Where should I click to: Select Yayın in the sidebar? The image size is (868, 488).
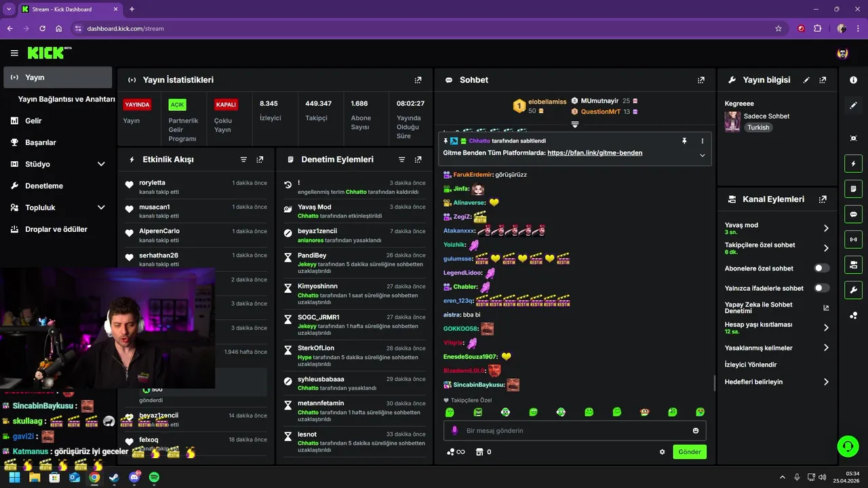pos(58,77)
